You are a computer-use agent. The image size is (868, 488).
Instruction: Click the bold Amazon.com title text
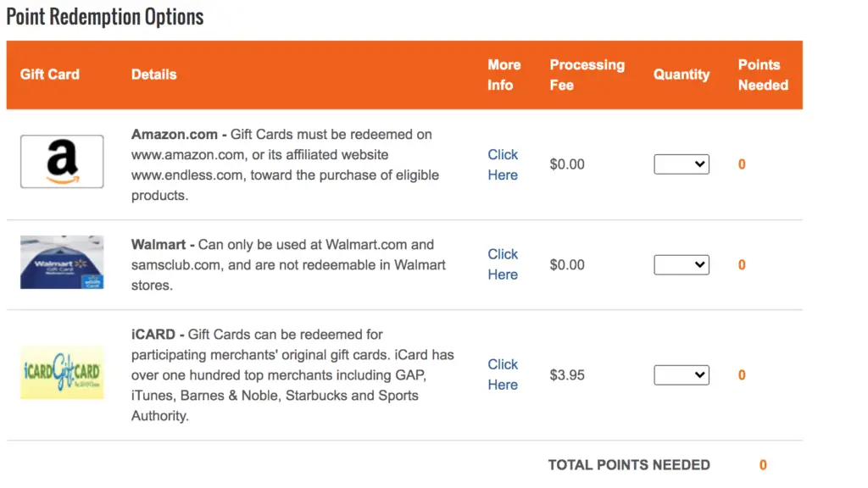point(175,135)
